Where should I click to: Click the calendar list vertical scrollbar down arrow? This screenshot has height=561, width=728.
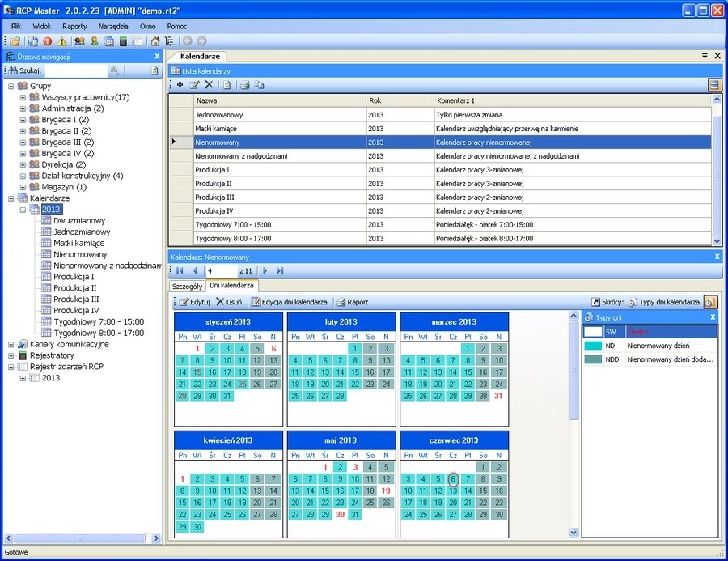[717, 241]
